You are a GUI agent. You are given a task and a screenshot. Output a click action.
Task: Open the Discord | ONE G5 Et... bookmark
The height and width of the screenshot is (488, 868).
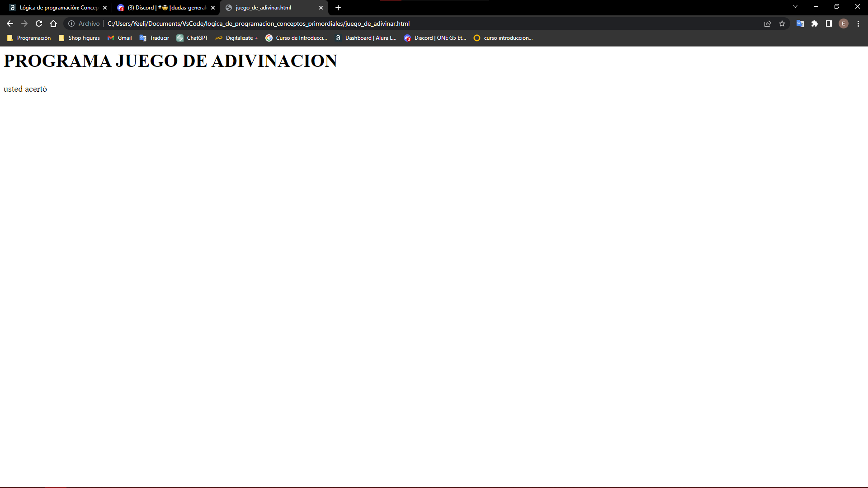point(435,38)
